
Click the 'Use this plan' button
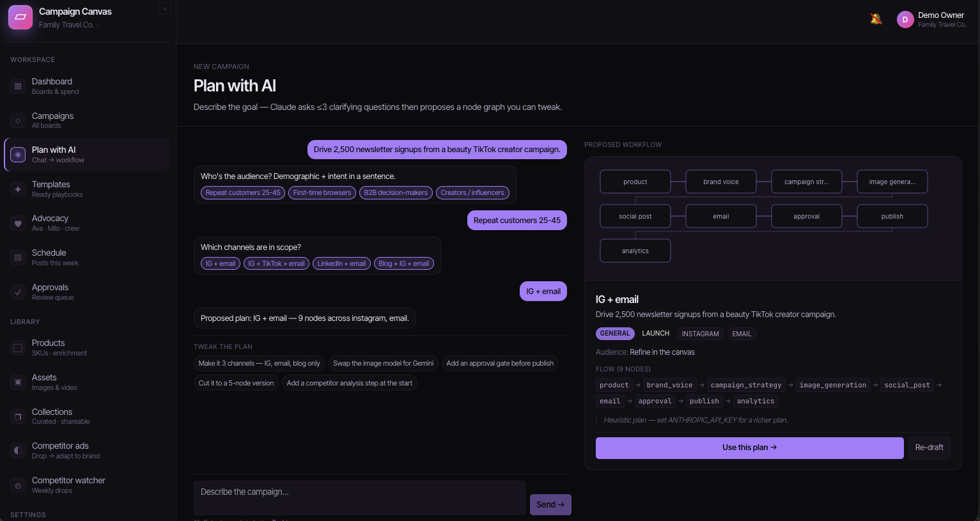[x=749, y=447]
